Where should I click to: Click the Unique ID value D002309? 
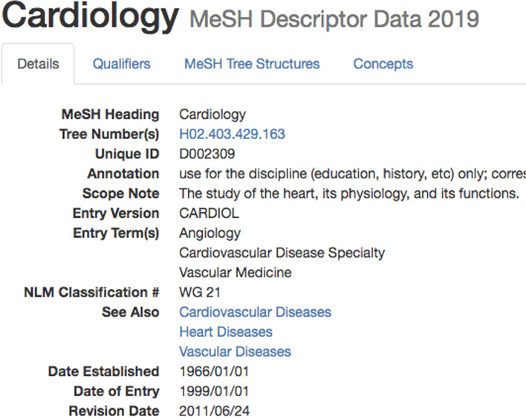tap(207, 154)
